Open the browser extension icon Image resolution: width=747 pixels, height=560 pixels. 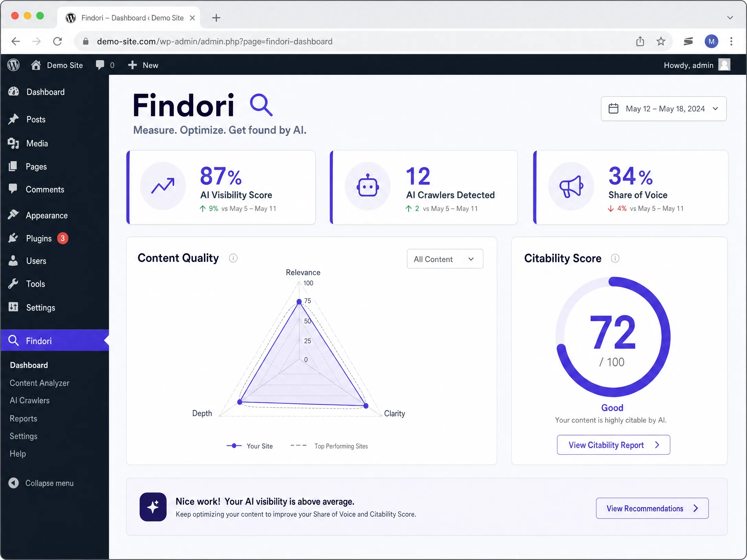pyautogui.click(x=688, y=42)
